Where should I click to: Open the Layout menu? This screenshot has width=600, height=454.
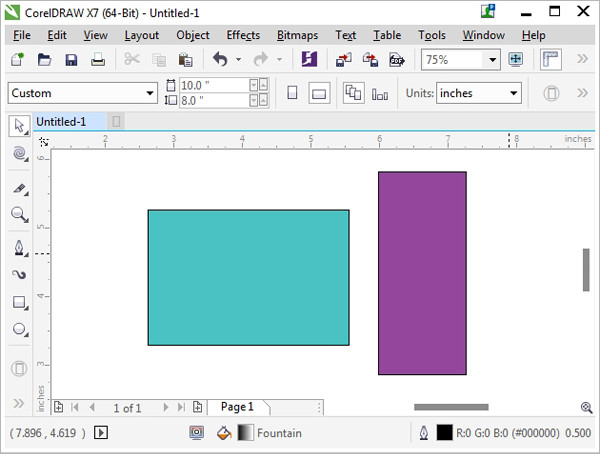point(142,35)
